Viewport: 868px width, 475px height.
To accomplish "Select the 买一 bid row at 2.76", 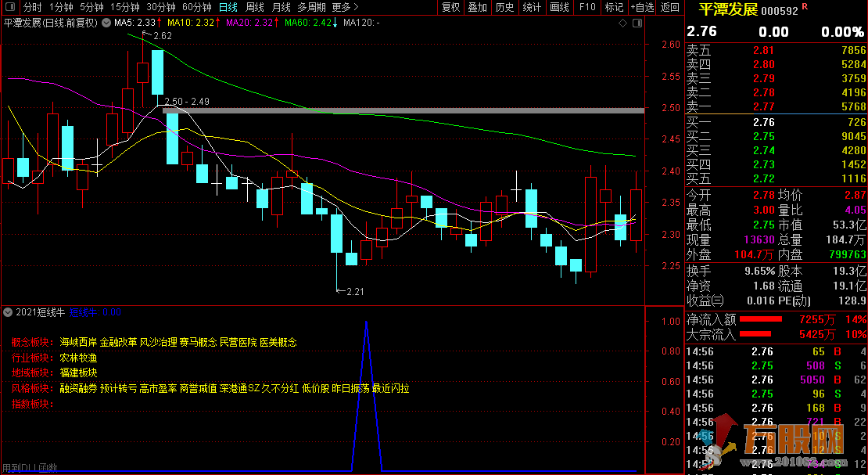I will [776, 122].
